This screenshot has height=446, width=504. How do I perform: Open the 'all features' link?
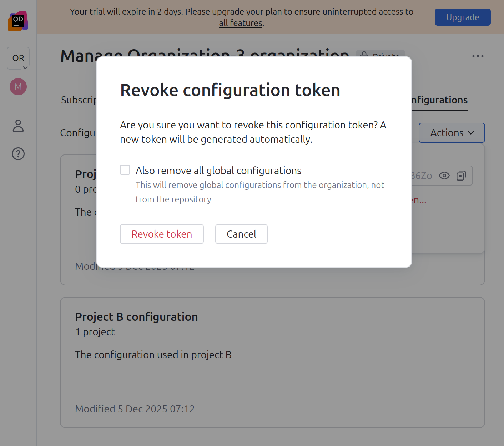[241, 23]
